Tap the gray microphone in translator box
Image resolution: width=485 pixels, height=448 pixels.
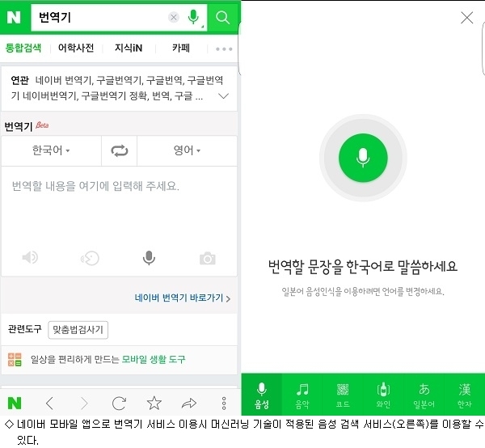(x=149, y=257)
